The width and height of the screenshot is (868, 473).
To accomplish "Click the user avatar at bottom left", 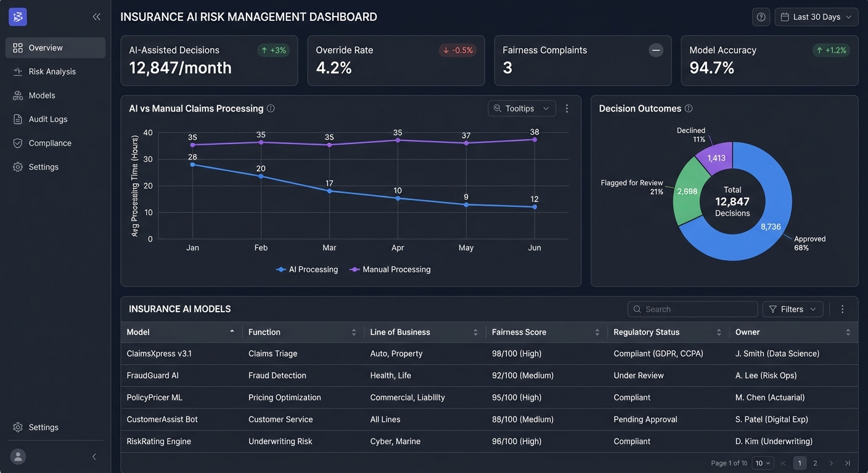I will pyautogui.click(x=17, y=456).
